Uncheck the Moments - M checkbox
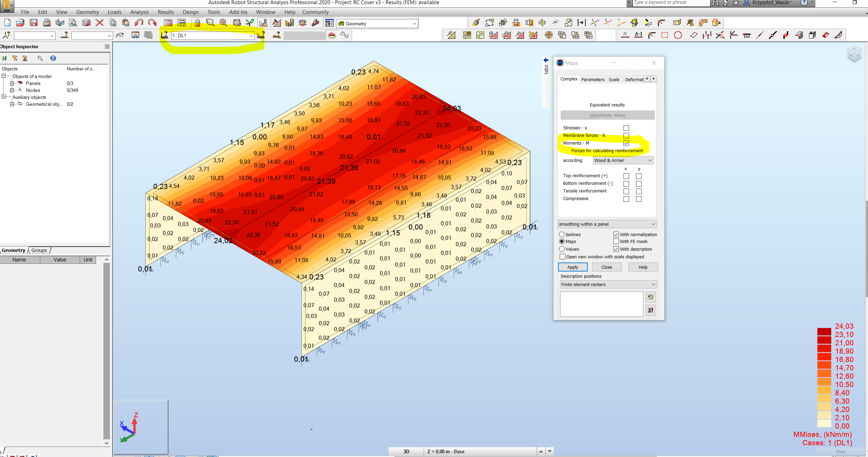The height and width of the screenshot is (457, 868). [626, 143]
